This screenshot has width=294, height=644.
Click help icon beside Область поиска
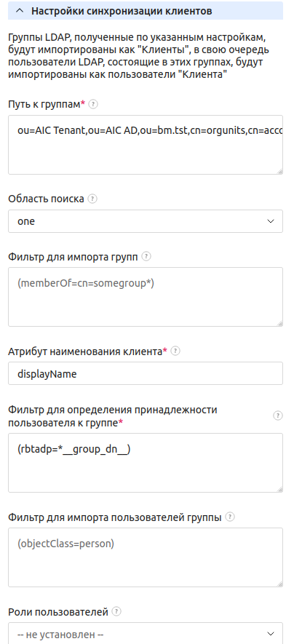point(93,199)
